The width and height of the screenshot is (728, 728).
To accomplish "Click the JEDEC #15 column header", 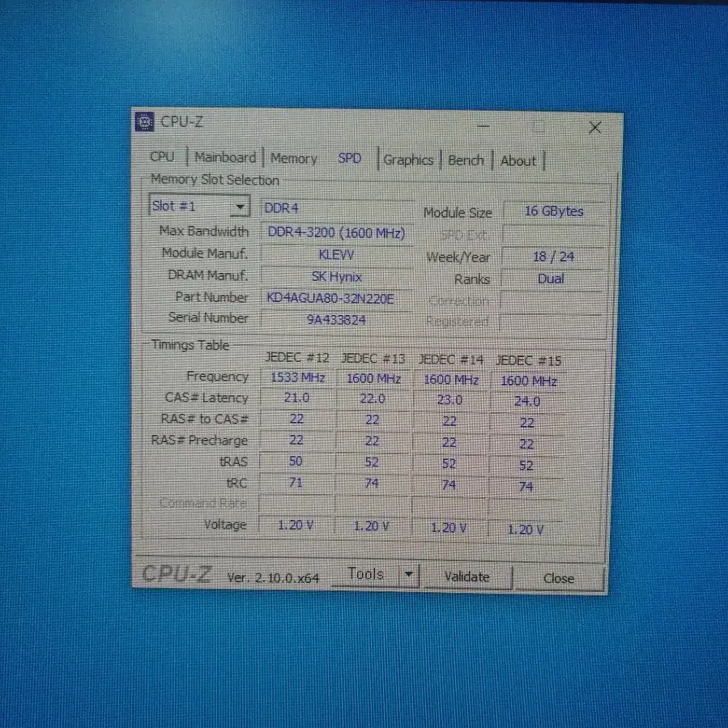I will 529,360.
